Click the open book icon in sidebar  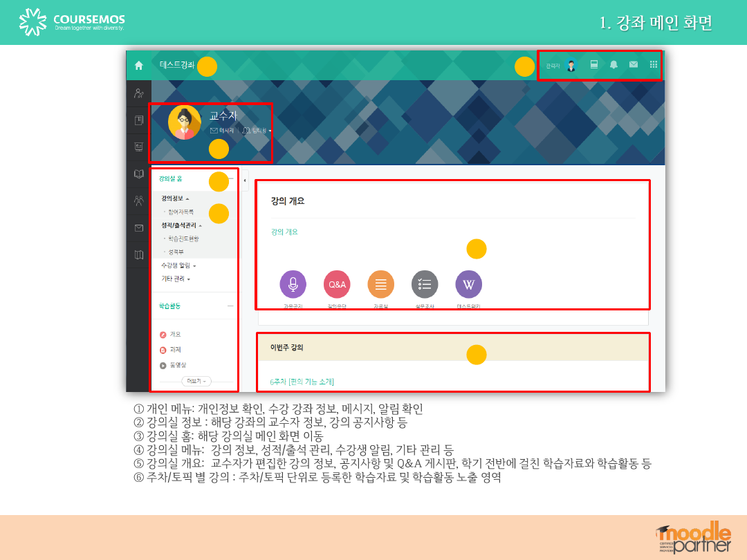138,174
